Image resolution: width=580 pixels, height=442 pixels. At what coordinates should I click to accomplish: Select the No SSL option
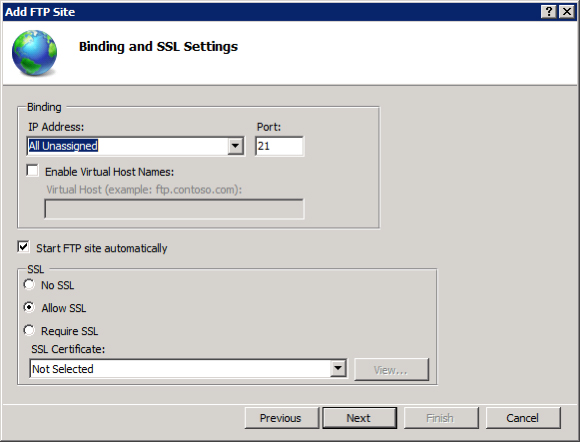(29, 285)
